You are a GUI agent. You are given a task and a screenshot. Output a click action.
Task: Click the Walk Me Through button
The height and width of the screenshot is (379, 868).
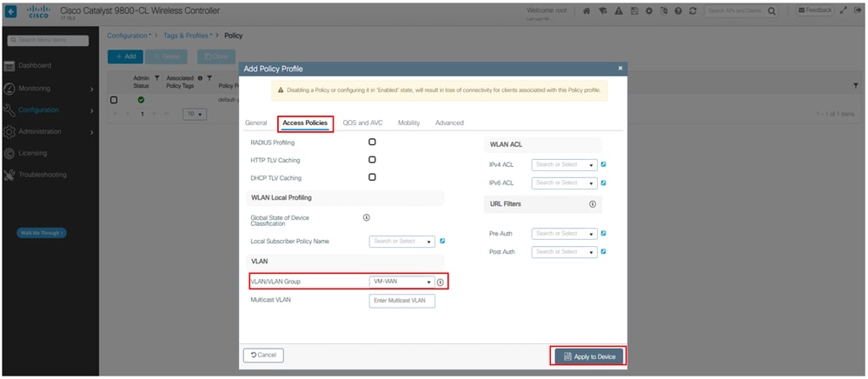pos(42,233)
